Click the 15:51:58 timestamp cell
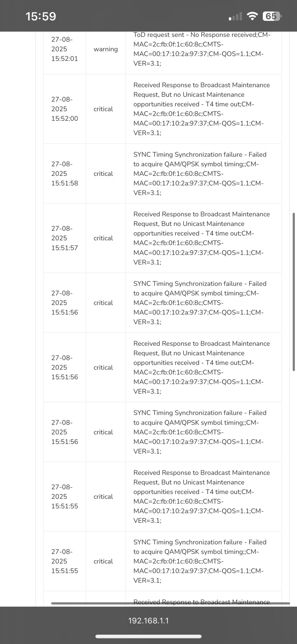 click(65, 174)
